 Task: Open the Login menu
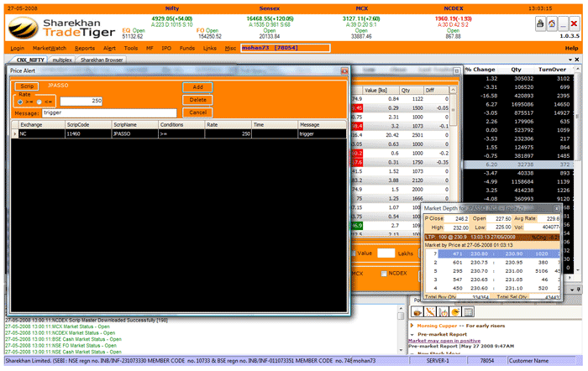click(18, 49)
